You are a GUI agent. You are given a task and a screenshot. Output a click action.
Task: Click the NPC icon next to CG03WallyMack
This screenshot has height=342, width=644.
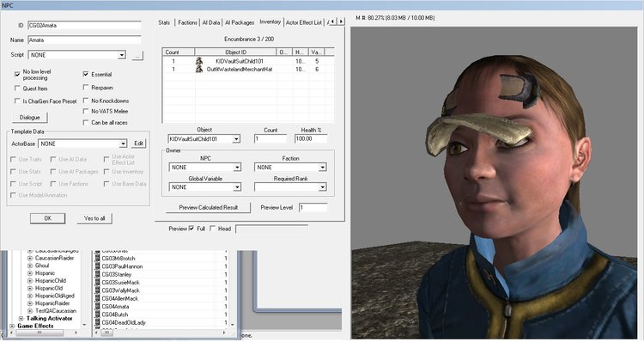tap(97, 290)
